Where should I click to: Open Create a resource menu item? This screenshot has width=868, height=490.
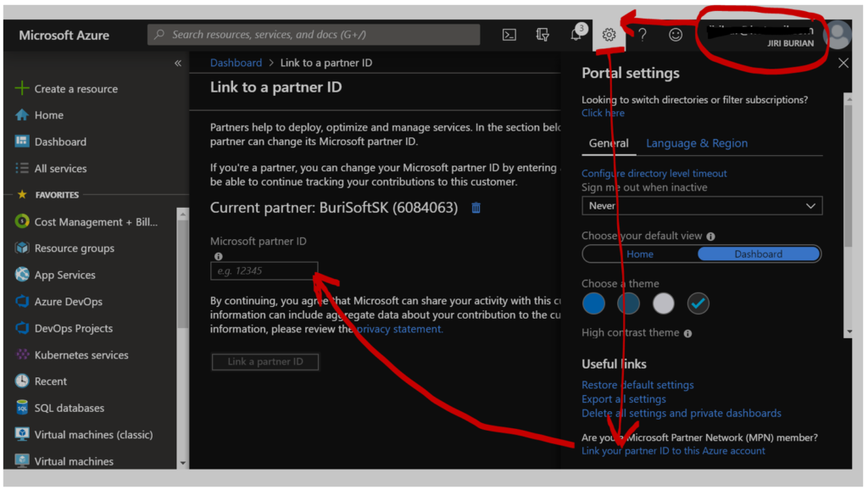(75, 88)
